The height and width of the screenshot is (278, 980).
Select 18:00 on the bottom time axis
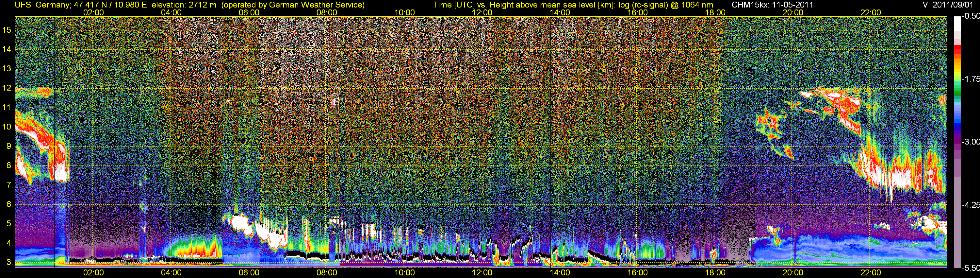pyautogui.click(x=715, y=273)
